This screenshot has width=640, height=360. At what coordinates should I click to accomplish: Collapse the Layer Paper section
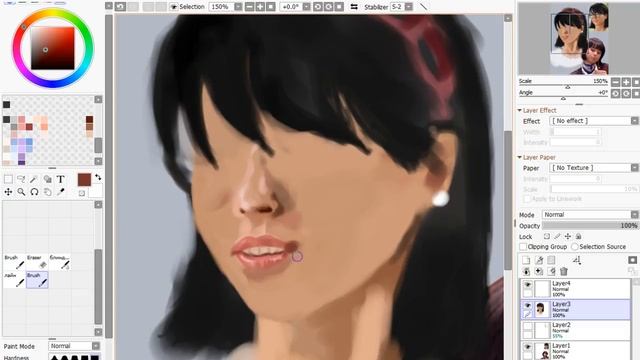click(x=520, y=157)
